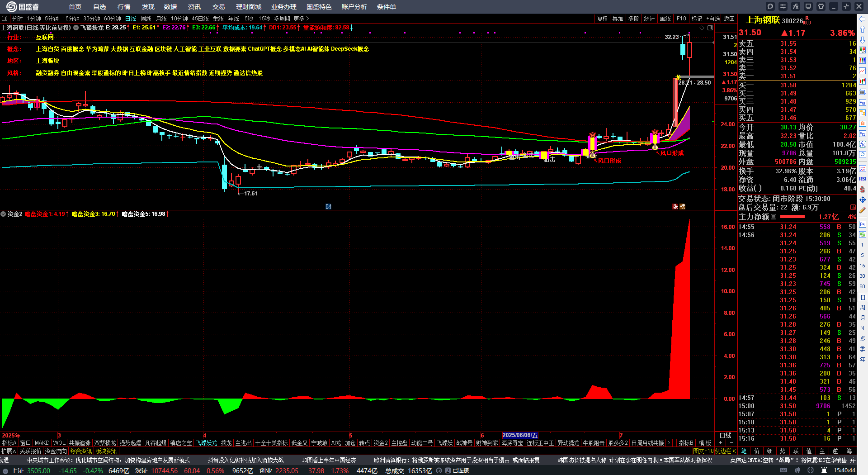This screenshot has width=868, height=475.
Task: Select the 笔 tick detail tab
Action: (x=744, y=451)
